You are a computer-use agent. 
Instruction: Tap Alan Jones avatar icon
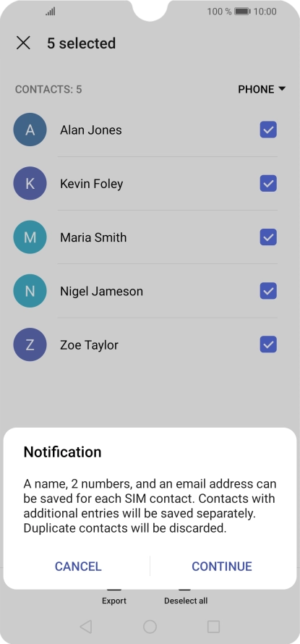[30, 130]
